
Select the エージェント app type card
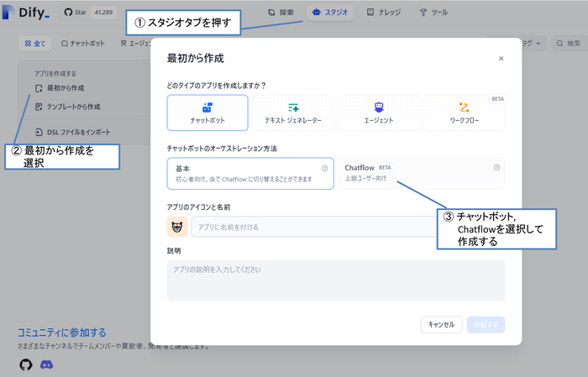tap(379, 113)
